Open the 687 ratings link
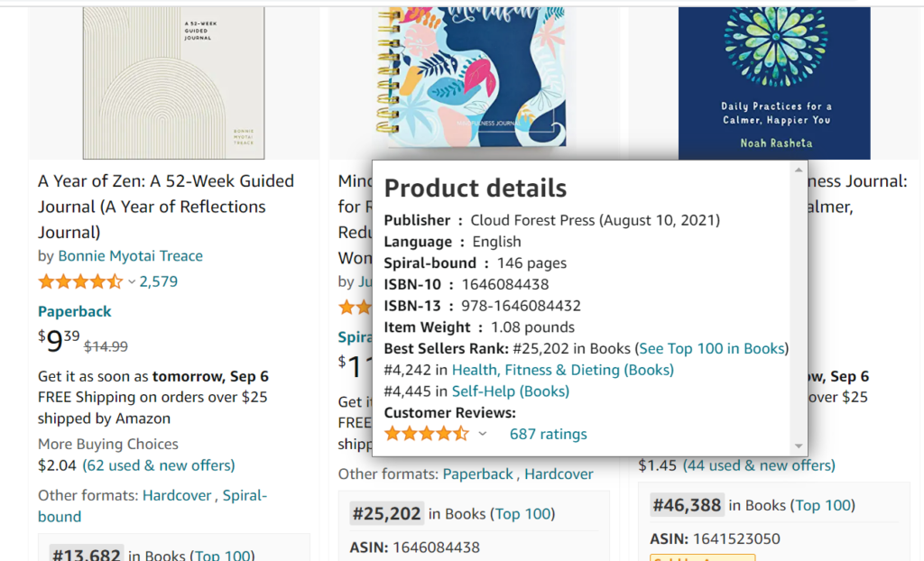924x561 pixels. coord(548,435)
